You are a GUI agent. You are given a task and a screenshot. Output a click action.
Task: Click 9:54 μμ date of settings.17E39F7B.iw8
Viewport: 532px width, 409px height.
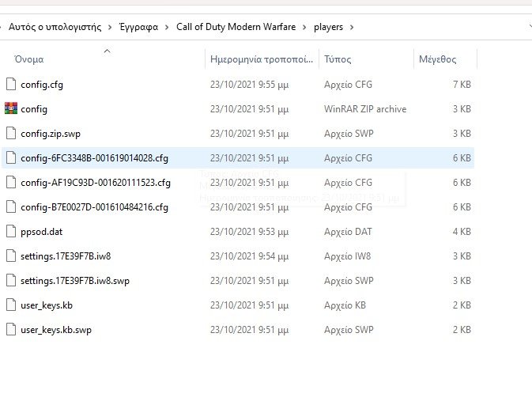tap(249, 256)
